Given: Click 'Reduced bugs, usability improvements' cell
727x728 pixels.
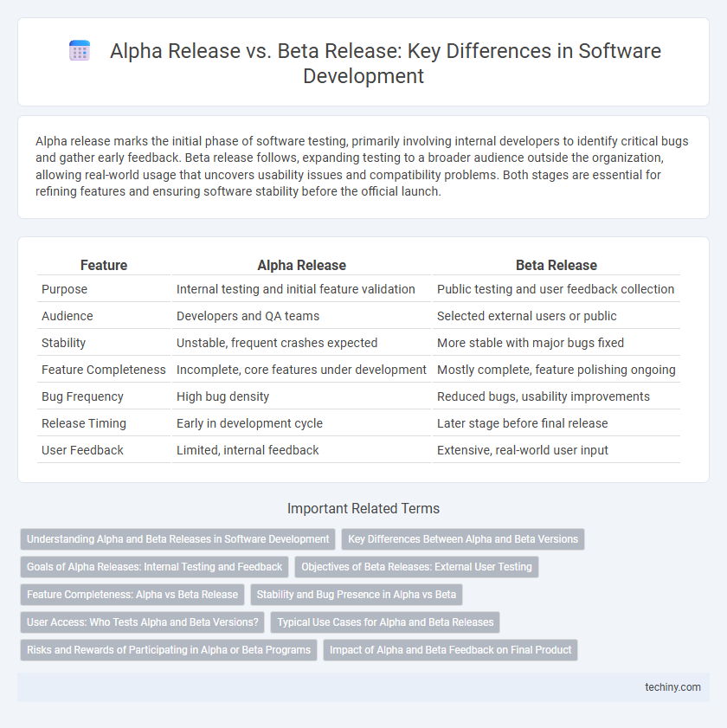Looking at the screenshot, I should point(557,396).
